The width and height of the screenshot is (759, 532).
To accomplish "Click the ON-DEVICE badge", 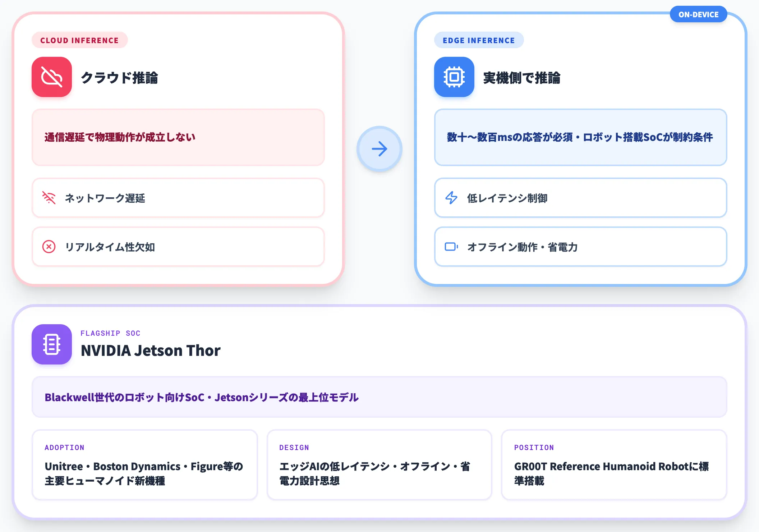I will (x=698, y=14).
